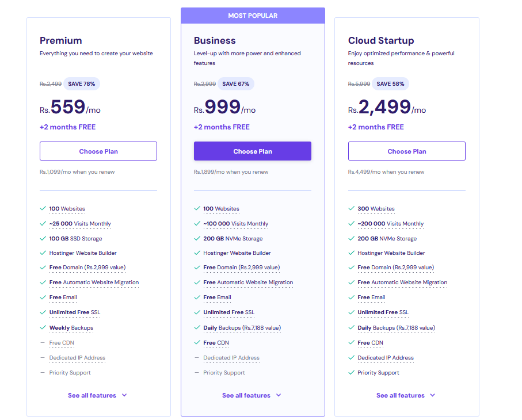This screenshot has height=420, width=522.
Task: Click dash icon beside Premium Free CDN
Action: pos(43,343)
